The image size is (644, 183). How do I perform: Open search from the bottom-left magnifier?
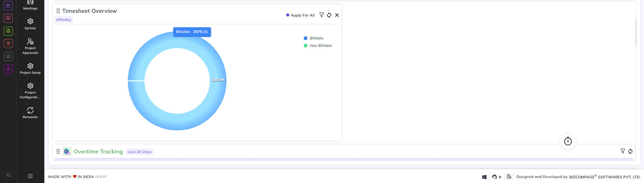coord(8,175)
